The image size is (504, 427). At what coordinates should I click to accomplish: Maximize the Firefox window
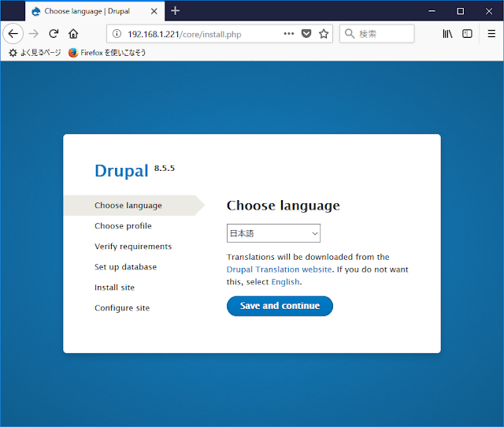[x=460, y=11]
